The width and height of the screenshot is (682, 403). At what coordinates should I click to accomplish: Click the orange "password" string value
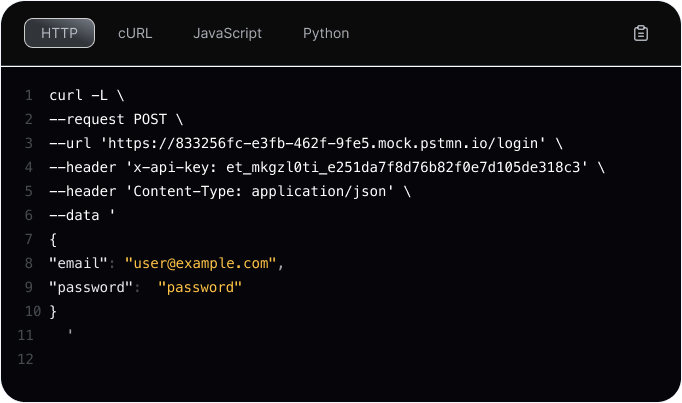[201, 288]
